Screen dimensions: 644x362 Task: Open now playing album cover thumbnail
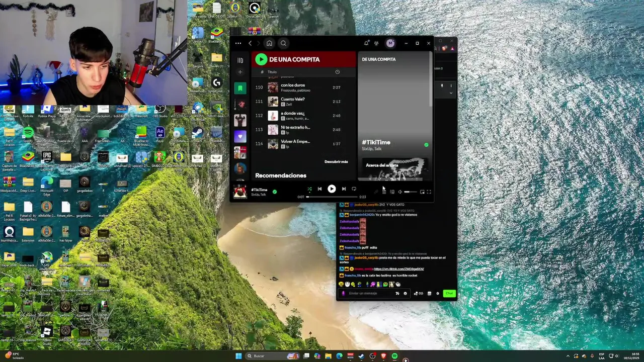(x=240, y=192)
